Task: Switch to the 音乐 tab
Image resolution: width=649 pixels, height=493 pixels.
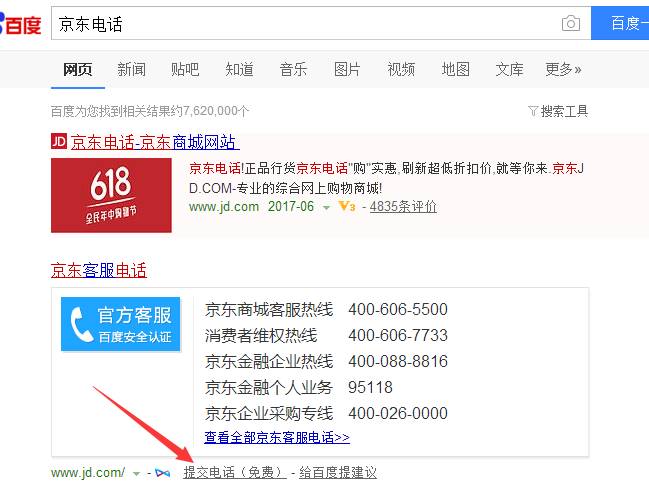Action: [x=293, y=69]
